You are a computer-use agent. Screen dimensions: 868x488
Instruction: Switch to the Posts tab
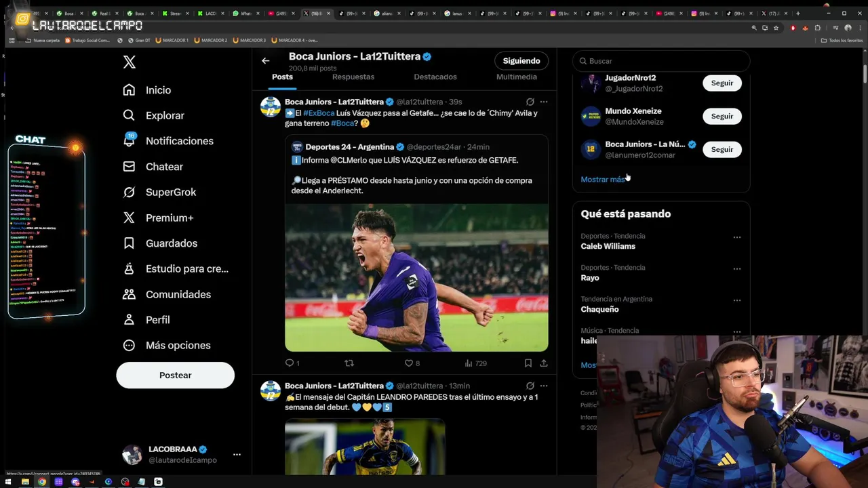click(283, 77)
